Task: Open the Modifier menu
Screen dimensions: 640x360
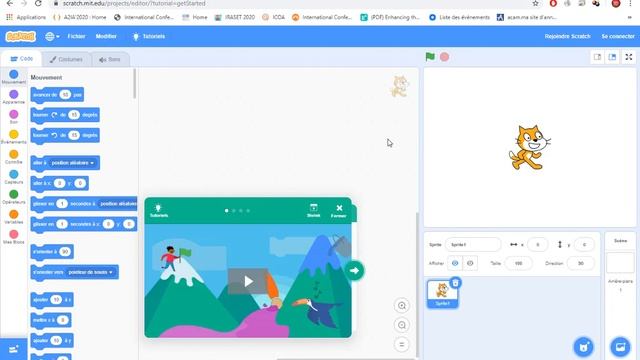Action: (106, 36)
